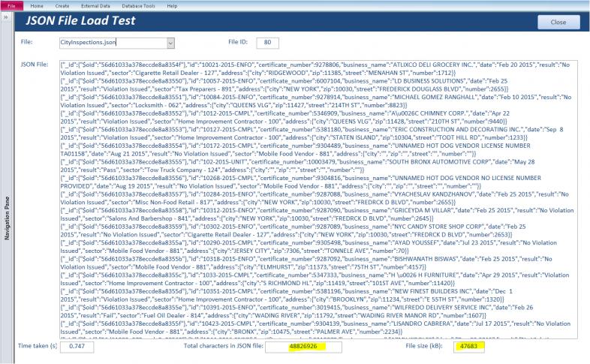Viewport: 590px width, 364px height.
Task: Click the Close button
Action: [558, 23]
